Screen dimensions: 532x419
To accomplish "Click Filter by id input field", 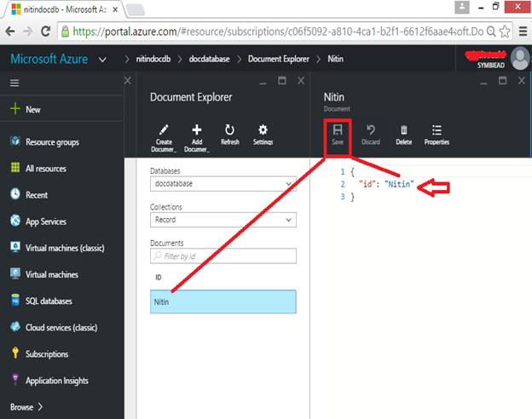I will coord(223,256).
